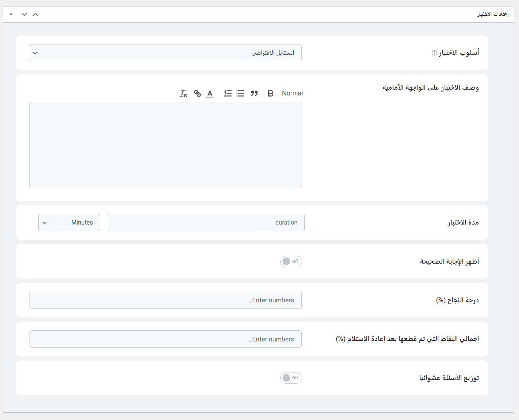Open the Minutes duration unit dropdown

click(69, 223)
